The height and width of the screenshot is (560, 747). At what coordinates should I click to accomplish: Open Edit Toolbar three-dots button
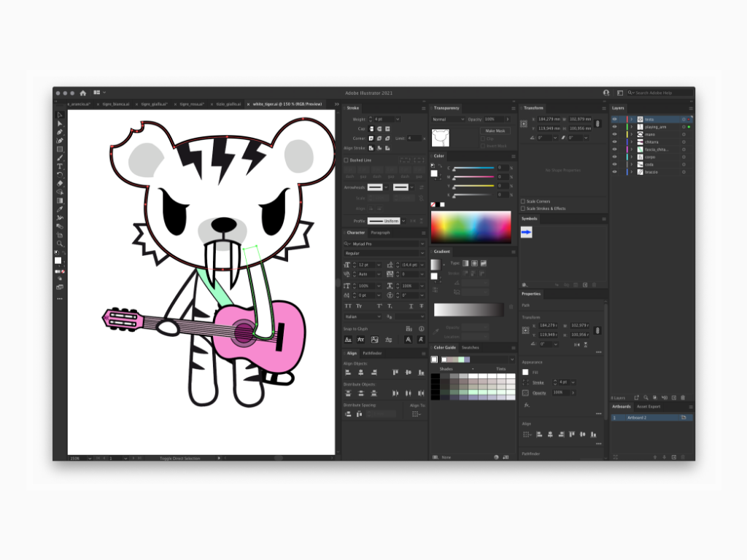(60, 298)
